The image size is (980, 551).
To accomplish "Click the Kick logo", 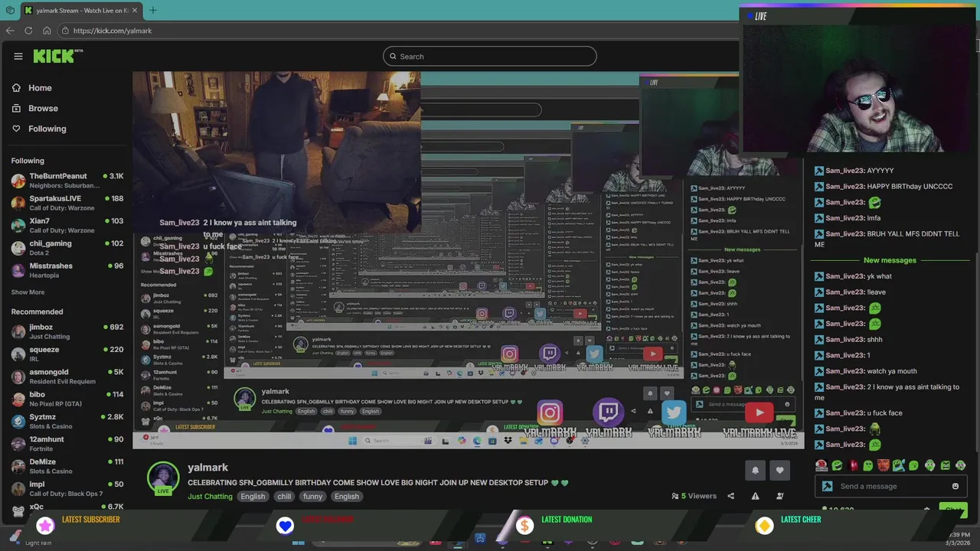I will pyautogui.click(x=58, y=56).
